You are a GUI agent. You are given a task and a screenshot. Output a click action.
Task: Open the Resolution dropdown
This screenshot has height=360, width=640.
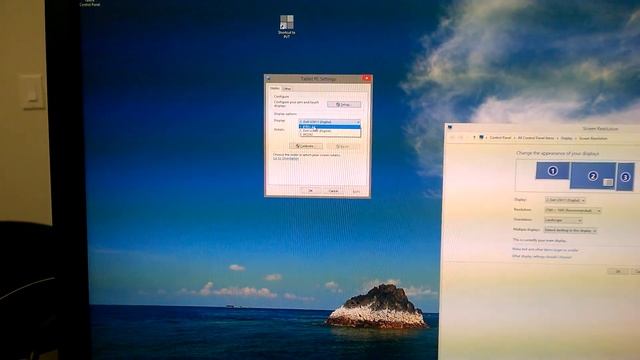tap(573, 211)
